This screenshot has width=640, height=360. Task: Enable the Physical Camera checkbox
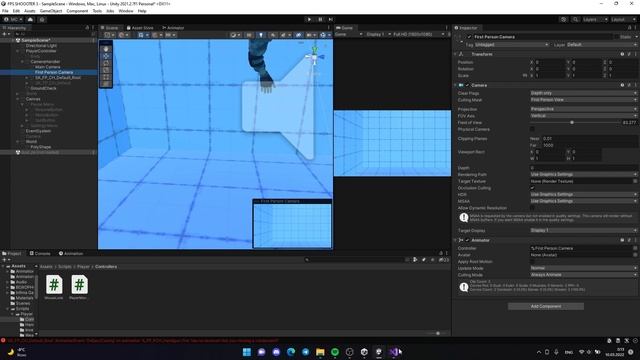[532, 129]
